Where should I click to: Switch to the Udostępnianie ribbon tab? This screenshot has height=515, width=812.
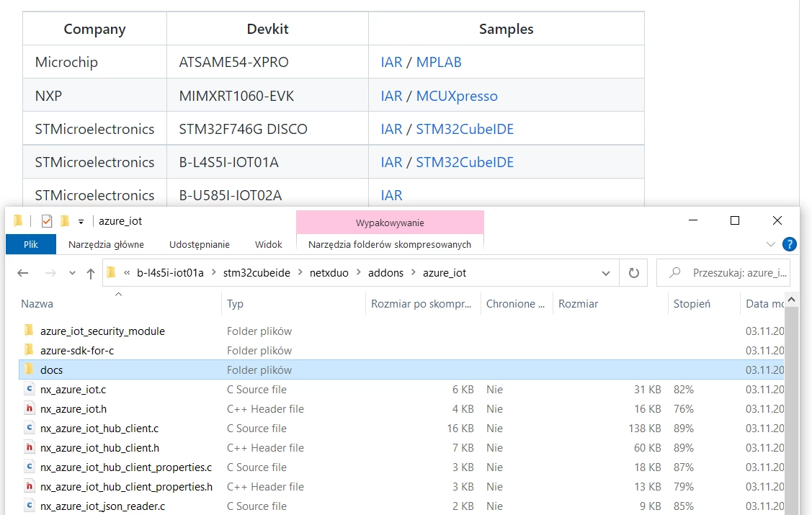(200, 244)
